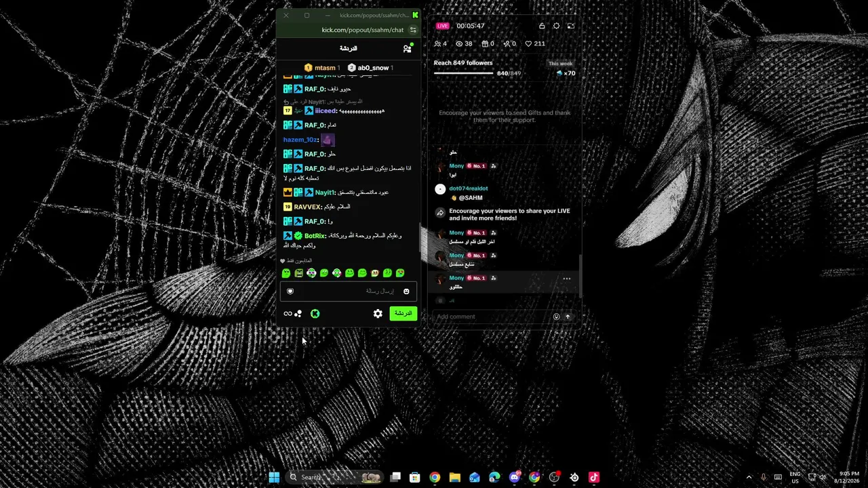Click username RAVVEX in Kick chat
The image size is (868, 488).
click(309, 207)
